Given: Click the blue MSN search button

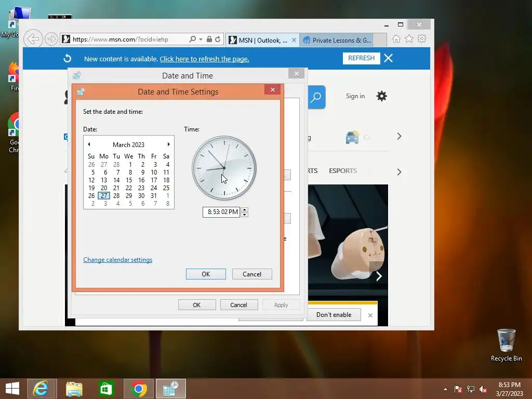Looking at the screenshot, I should [x=316, y=97].
